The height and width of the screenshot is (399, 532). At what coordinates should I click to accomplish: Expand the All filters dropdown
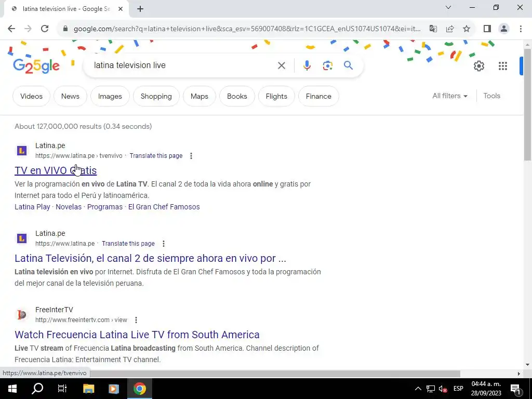(449, 96)
